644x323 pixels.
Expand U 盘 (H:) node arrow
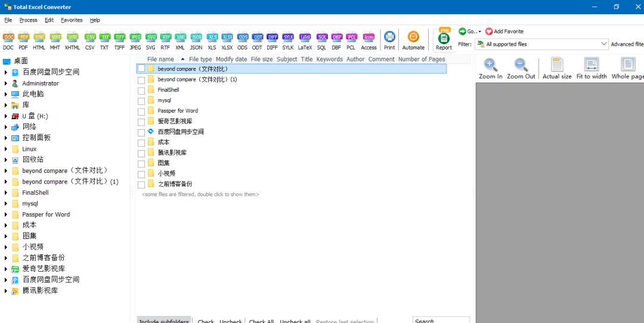(x=6, y=116)
